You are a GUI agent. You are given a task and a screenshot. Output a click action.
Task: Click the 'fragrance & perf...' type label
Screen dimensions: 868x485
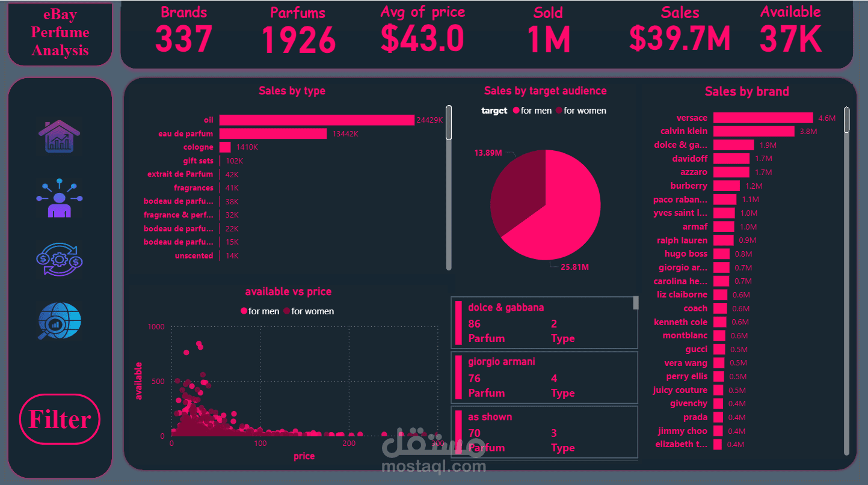coord(178,215)
